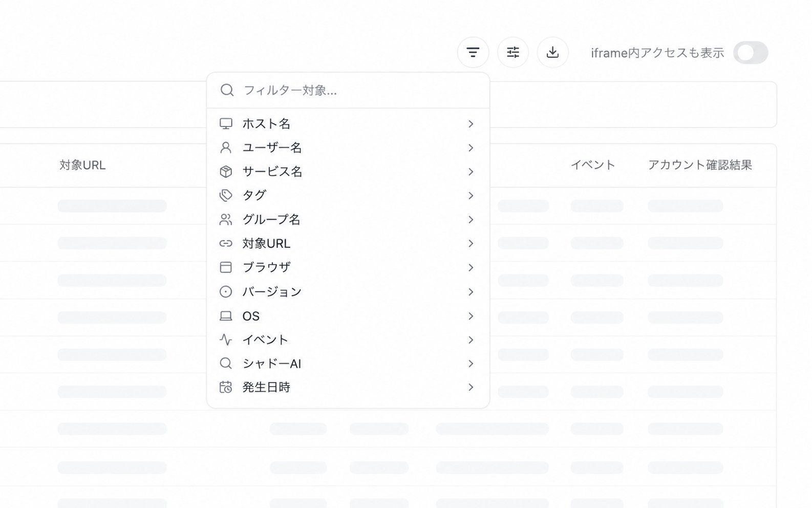Expand the 対象URL submenu chevron
This screenshot has width=812, height=508.
pyautogui.click(x=471, y=243)
